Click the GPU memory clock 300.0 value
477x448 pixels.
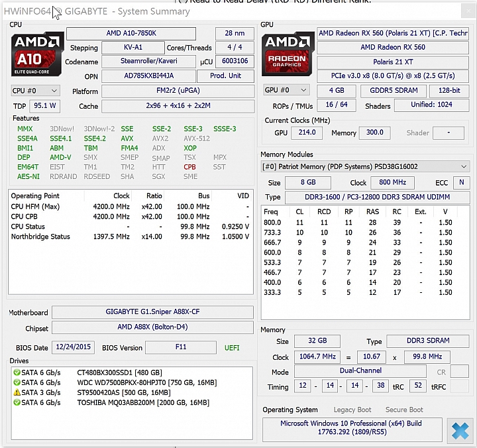(374, 133)
